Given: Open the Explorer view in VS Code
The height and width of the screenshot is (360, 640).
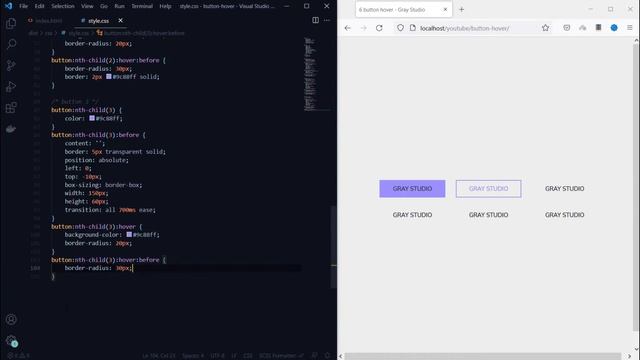Looking at the screenshot, I should click(11, 23).
